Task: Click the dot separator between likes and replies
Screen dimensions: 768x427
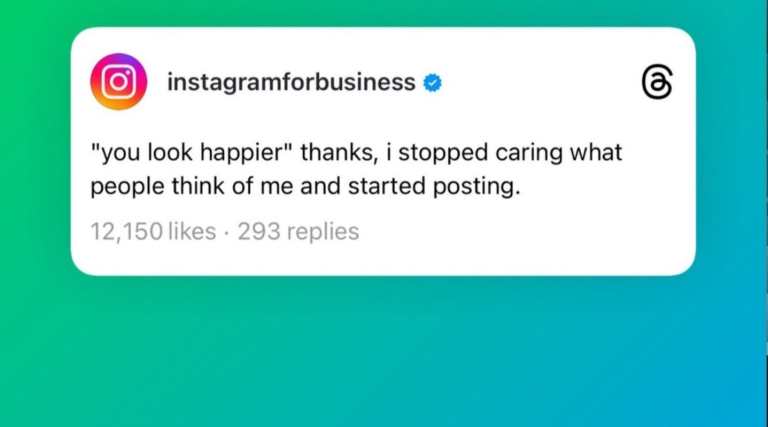Action: pyautogui.click(x=227, y=232)
